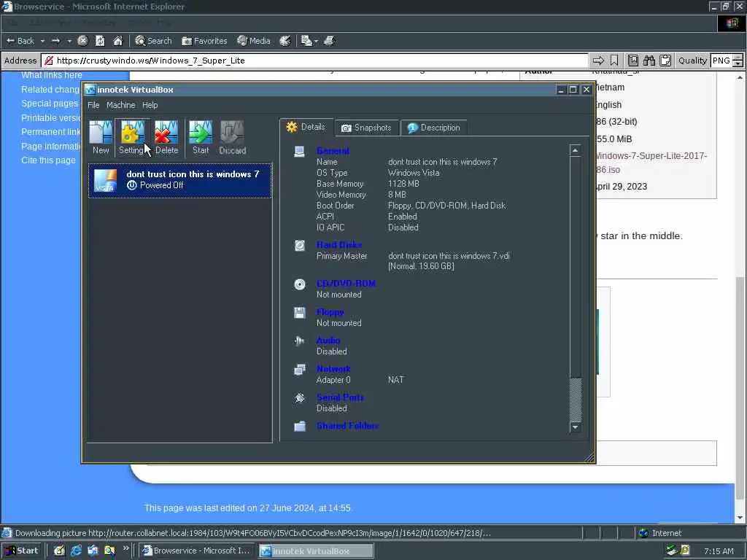Click the Internet Explorer page scroll-down arrow
The image size is (747, 560).
(x=740, y=518)
